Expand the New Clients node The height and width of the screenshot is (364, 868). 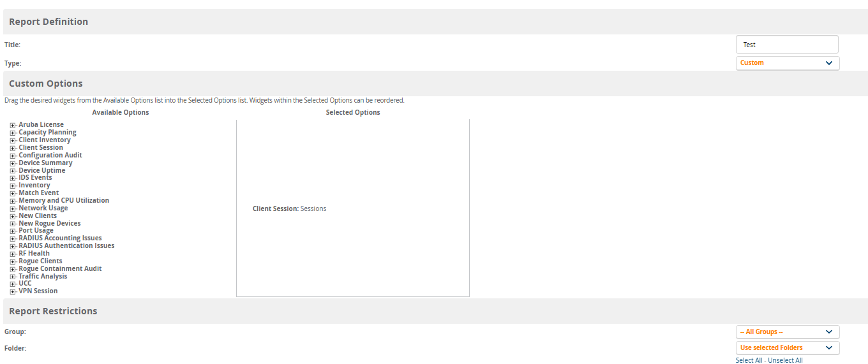pyautogui.click(x=13, y=216)
